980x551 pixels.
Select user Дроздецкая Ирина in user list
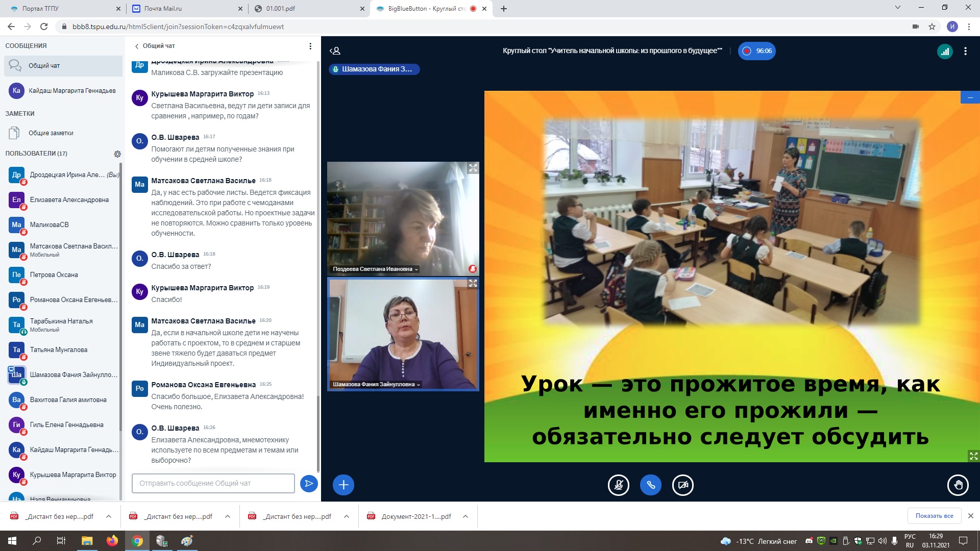63,175
